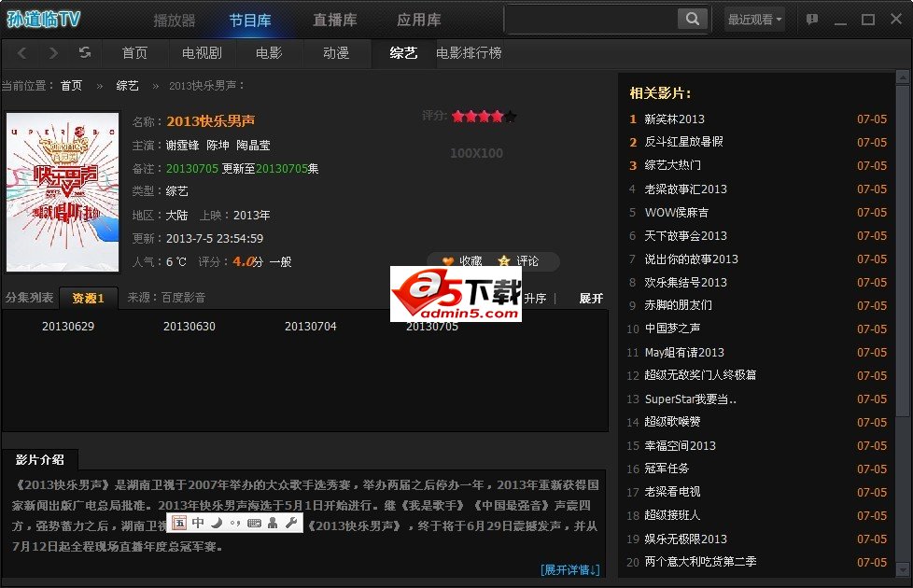Viewport: 913px width, 588px height.
Task: Toggle punctuation mode on the input method bar
Action: point(234,523)
